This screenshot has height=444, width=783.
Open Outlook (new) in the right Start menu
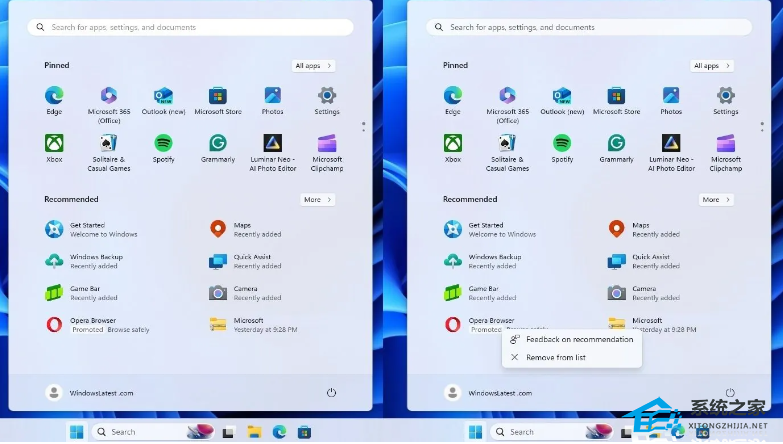coord(562,100)
